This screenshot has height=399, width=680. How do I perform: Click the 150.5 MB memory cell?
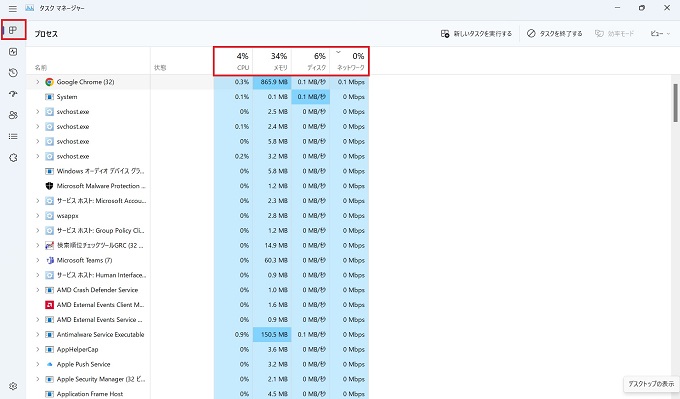(x=272, y=334)
